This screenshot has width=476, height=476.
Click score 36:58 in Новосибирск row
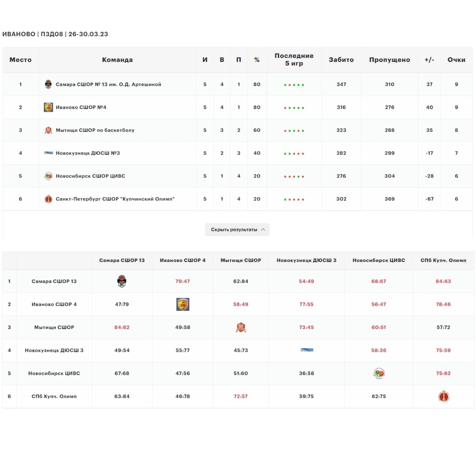307,373
